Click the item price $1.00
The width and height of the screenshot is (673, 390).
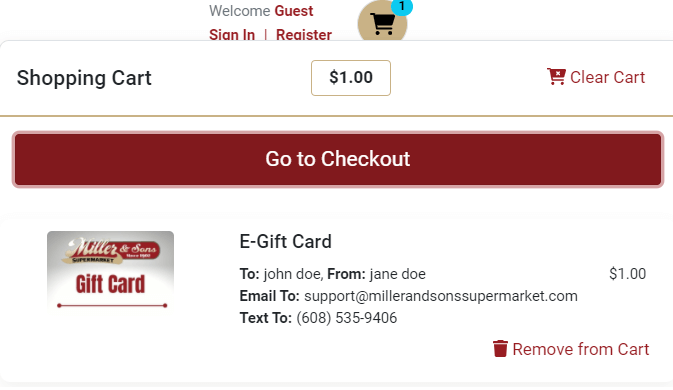628,274
